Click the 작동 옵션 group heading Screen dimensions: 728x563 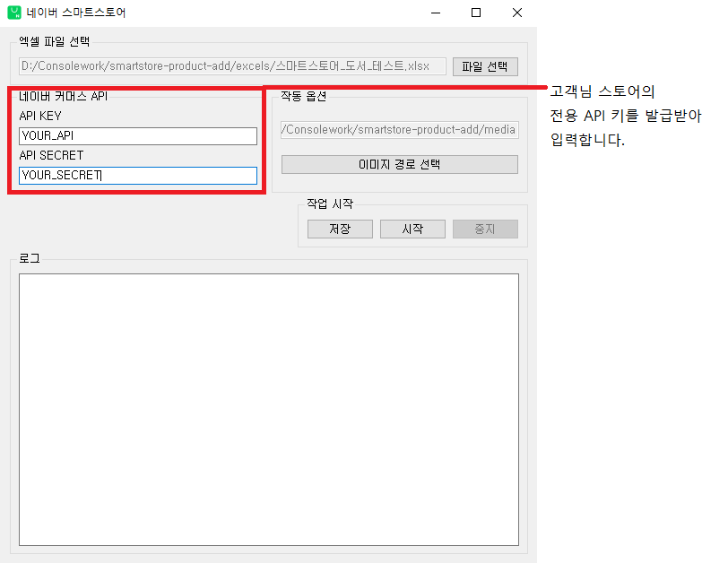coord(303,96)
